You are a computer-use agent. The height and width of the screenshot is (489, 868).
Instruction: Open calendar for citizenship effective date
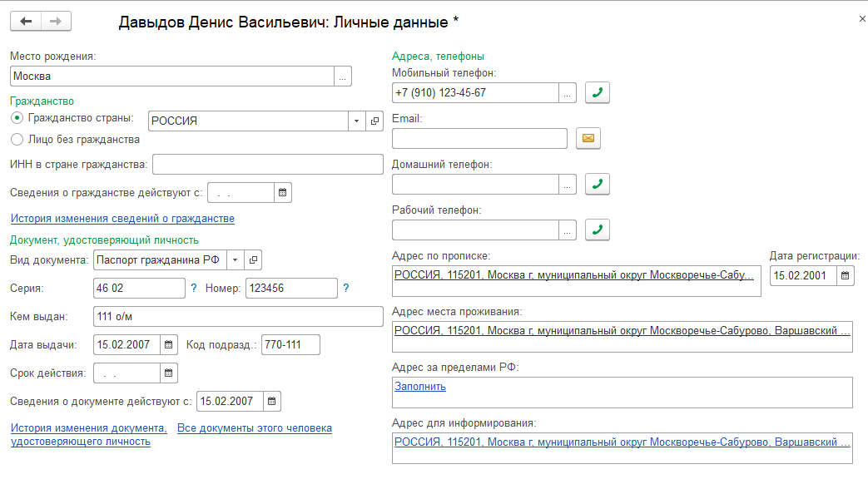pos(282,193)
